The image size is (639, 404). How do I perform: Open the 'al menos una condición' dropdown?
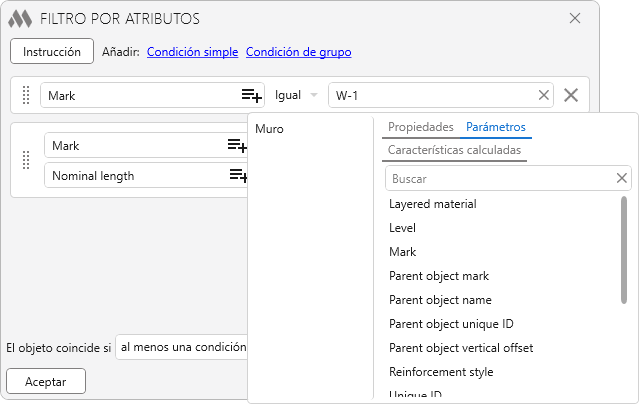181,347
